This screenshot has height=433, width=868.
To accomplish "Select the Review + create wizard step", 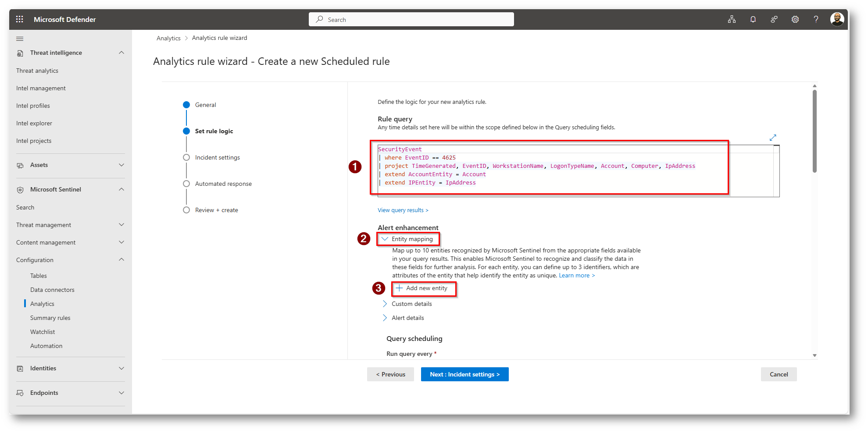I will pos(216,210).
